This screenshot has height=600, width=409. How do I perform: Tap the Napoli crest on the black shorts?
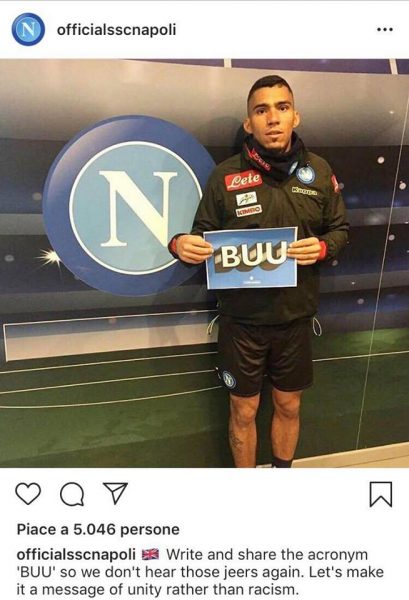coord(229,380)
